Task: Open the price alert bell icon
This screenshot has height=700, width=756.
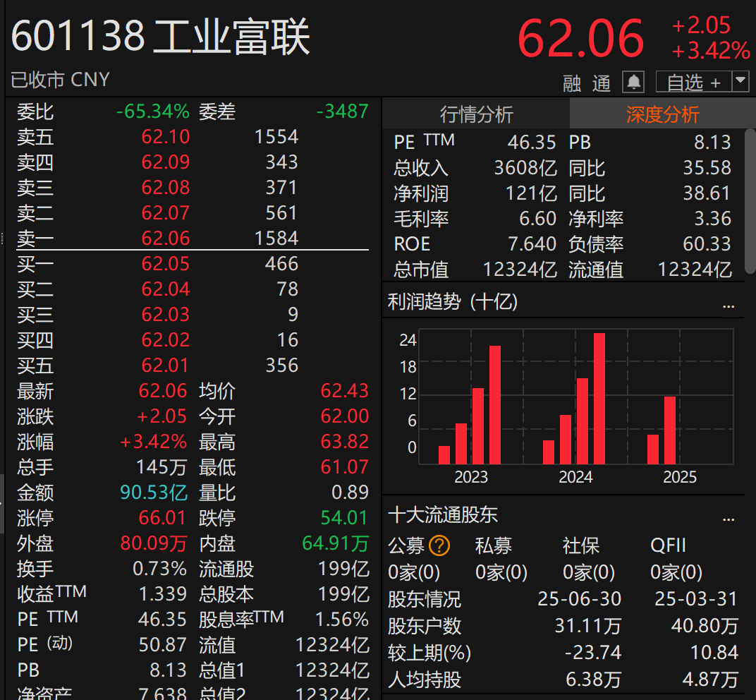Action: coord(633,80)
